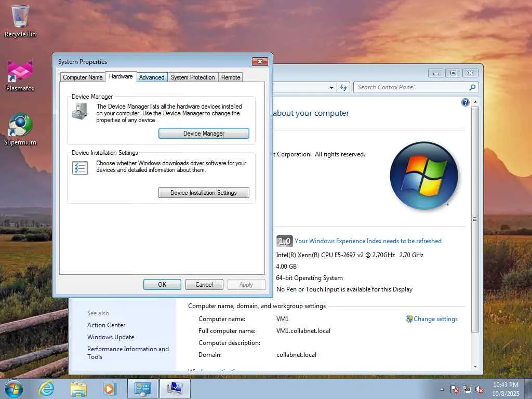Launch the Supermium desktop shortcut
Viewport: 532px width, 399px height.
[x=20, y=129]
